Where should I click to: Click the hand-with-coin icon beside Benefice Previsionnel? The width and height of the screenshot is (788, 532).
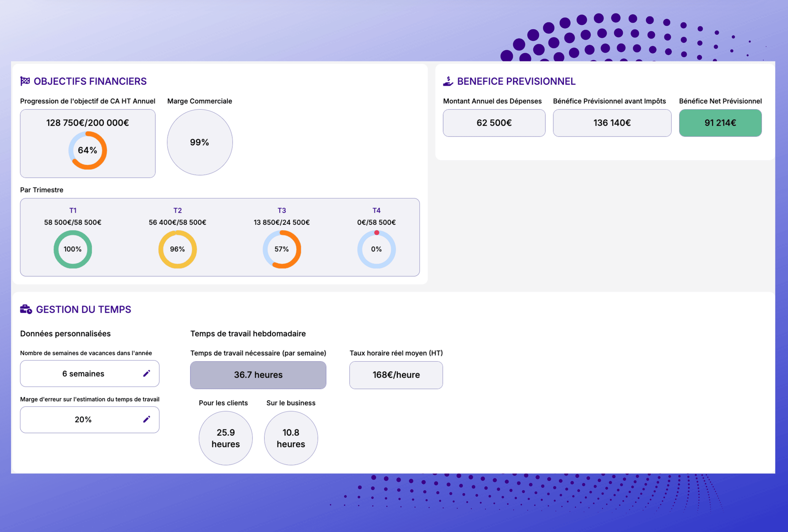pos(448,81)
